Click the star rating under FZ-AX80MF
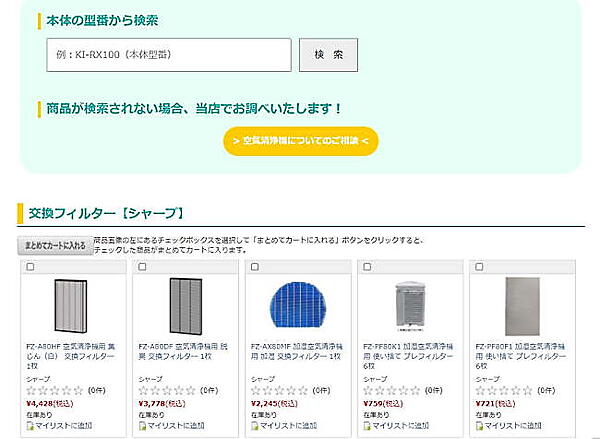 (x=280, y=390)
